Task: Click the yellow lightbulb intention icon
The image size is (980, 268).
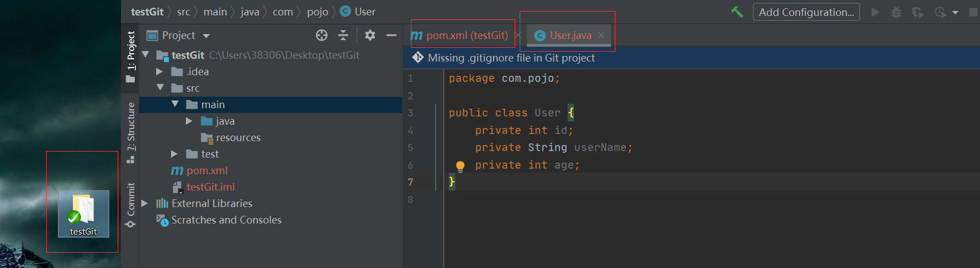Action: point(460,166)
